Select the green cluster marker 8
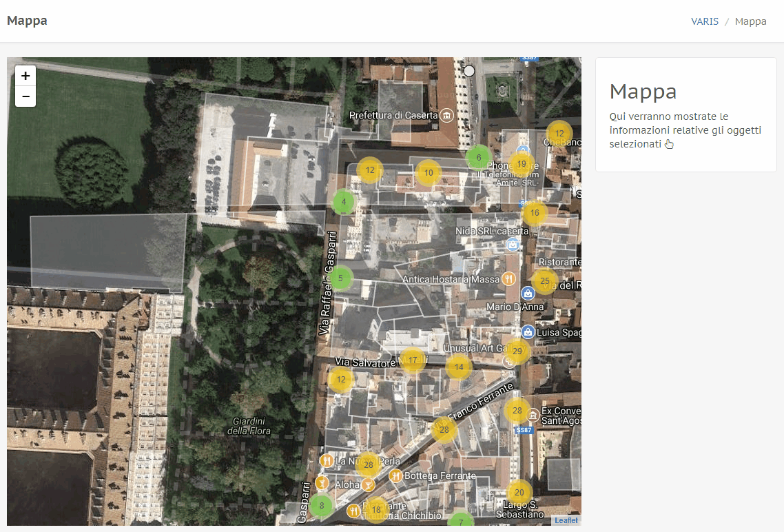The width and height of the screenshot is (784, 532). tap(322, 506)
